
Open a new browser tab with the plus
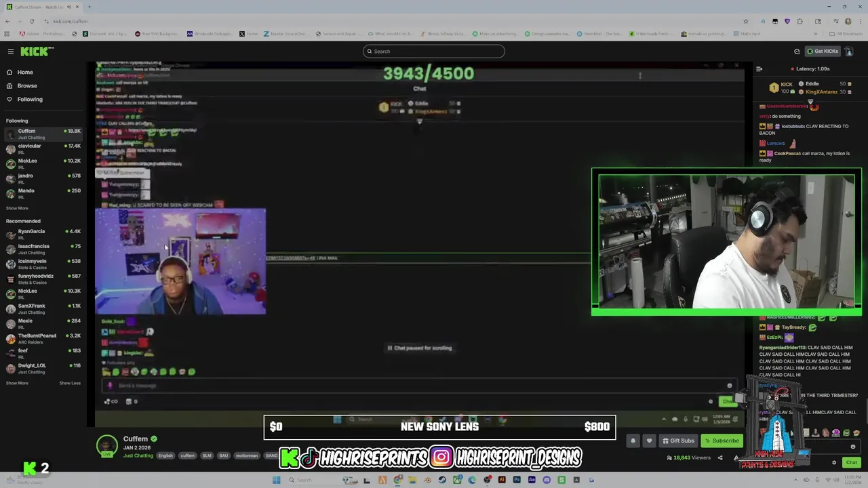click(90, 7)
